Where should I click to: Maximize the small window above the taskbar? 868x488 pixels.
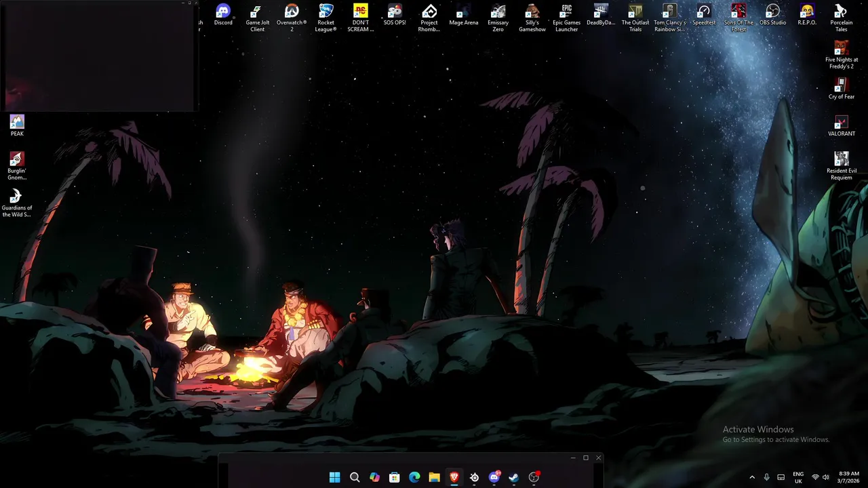[x=586, y=458]
